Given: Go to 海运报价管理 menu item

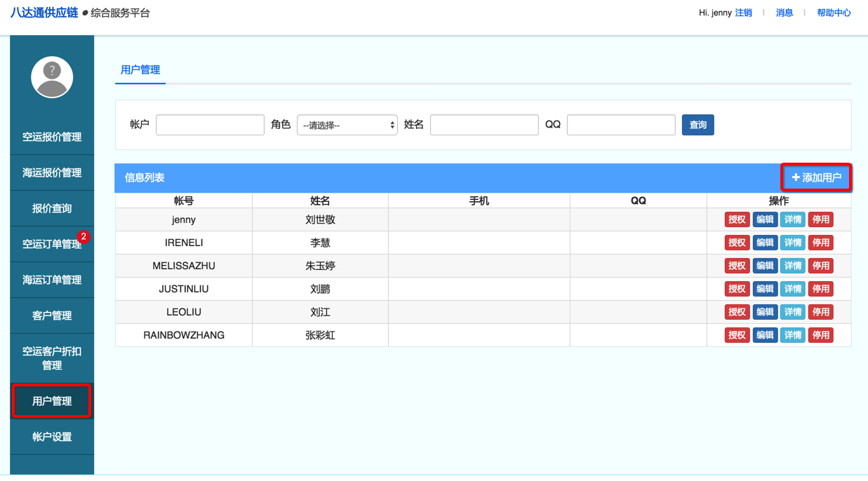Looking at the screenshot, I should coord(52,172).
